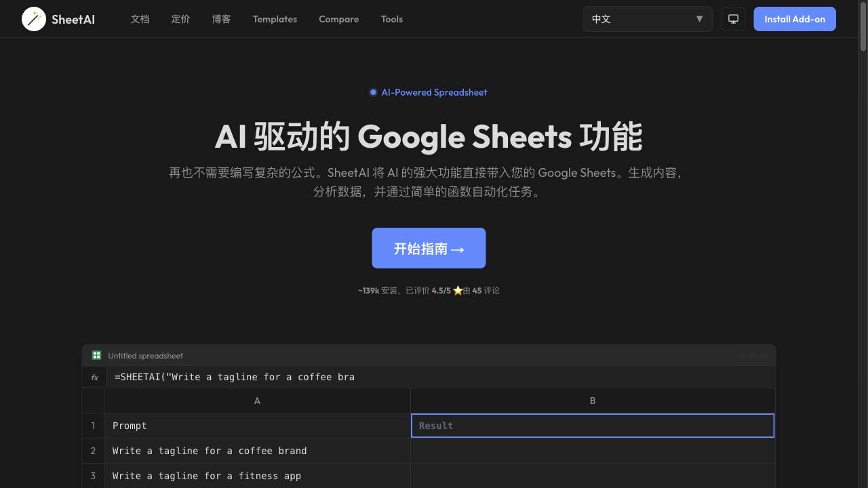
Task: Select row 2 header
Action: [93, 451]
